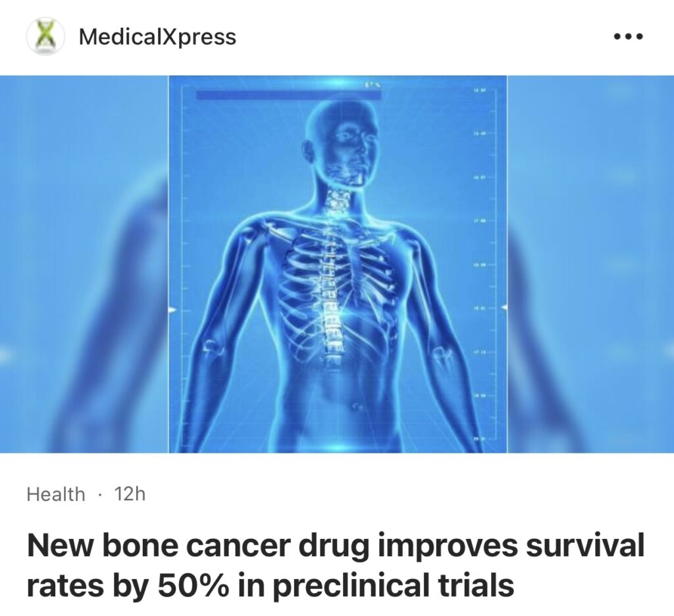Open the three-dot more options menu

(x=629, y=37)
